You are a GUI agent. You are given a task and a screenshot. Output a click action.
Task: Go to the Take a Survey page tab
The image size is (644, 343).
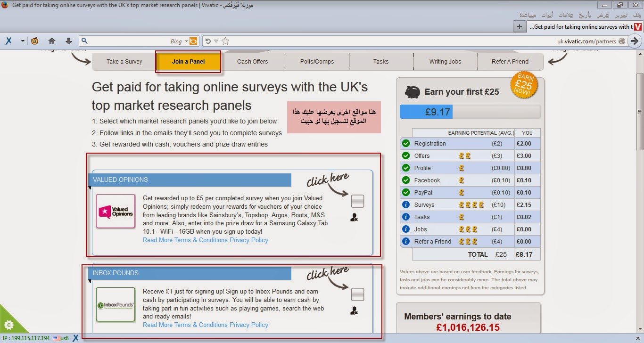[124, 61]
